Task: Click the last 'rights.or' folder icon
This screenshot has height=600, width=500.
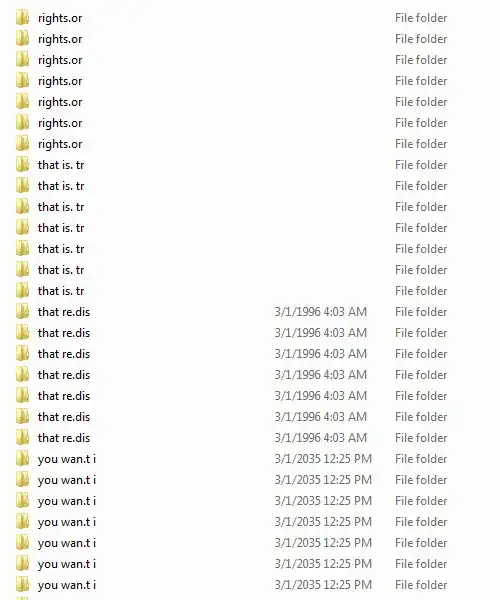Action: 23,143
